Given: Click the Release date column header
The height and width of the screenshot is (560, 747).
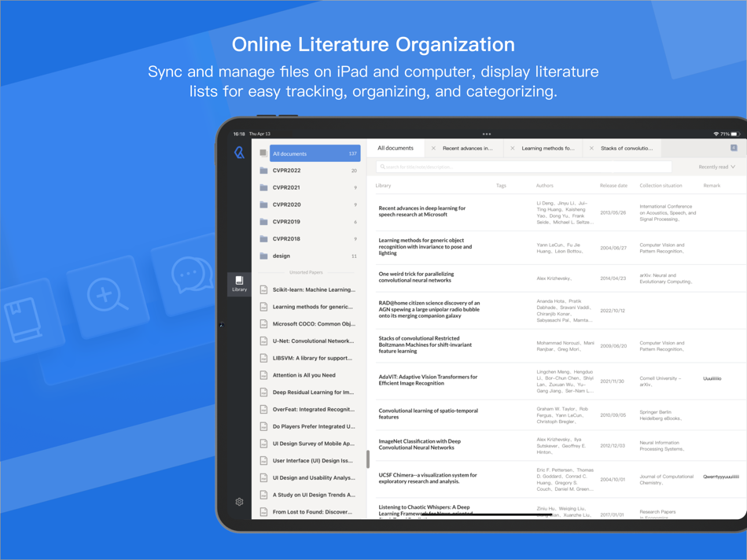Looking at the screenshot, I should point(613,186).
